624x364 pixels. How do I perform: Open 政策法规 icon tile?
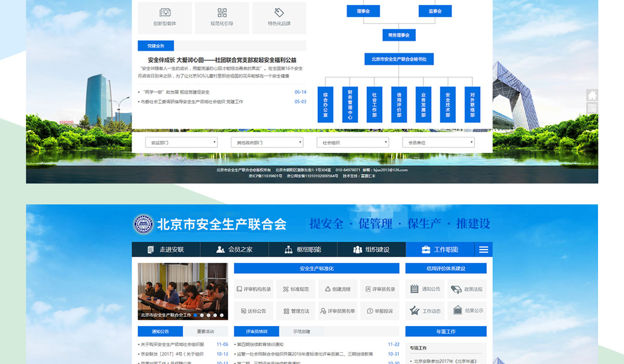click(x=467, y=289)
